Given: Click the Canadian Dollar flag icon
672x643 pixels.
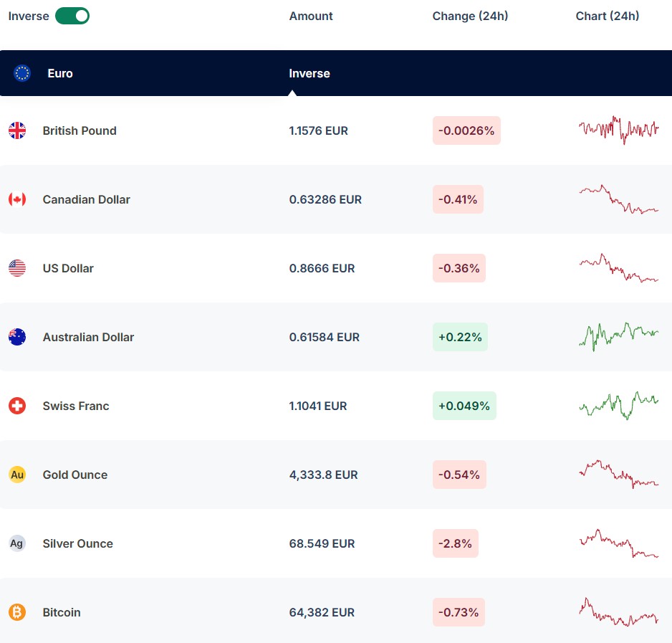Looking at the screenshot, I should coord(17,199).
